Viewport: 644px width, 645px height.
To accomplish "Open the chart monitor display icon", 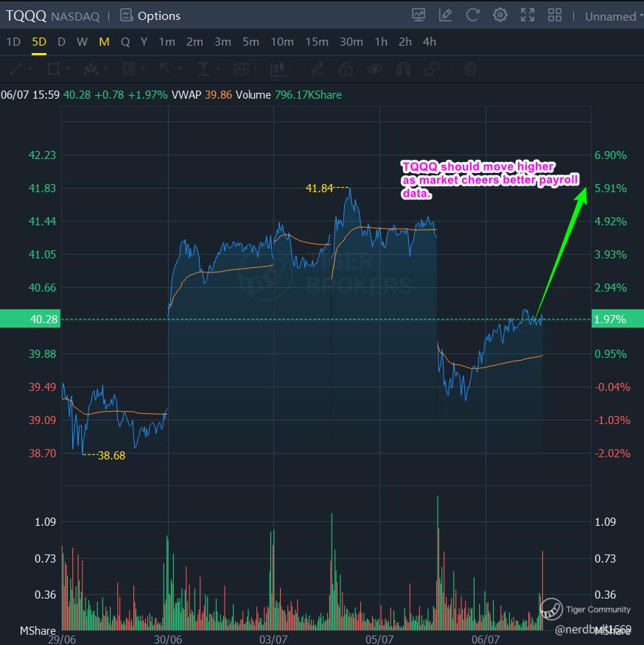I will [419, 15].
